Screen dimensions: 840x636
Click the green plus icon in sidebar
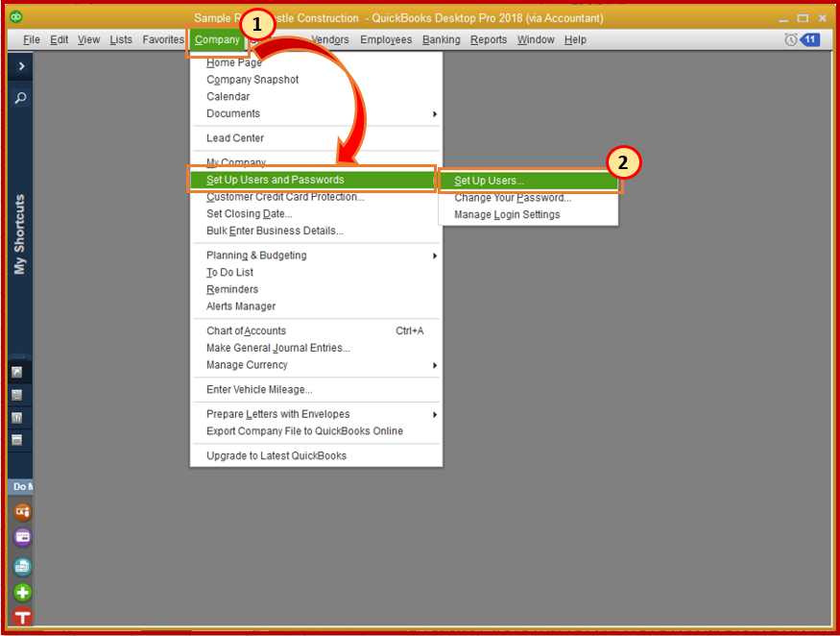22,593
